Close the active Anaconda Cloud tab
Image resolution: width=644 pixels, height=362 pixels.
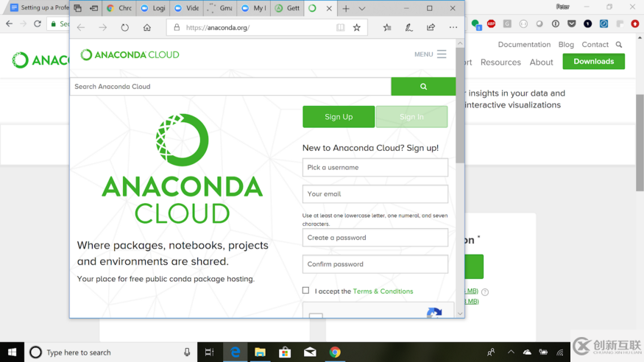coord(329,8)
